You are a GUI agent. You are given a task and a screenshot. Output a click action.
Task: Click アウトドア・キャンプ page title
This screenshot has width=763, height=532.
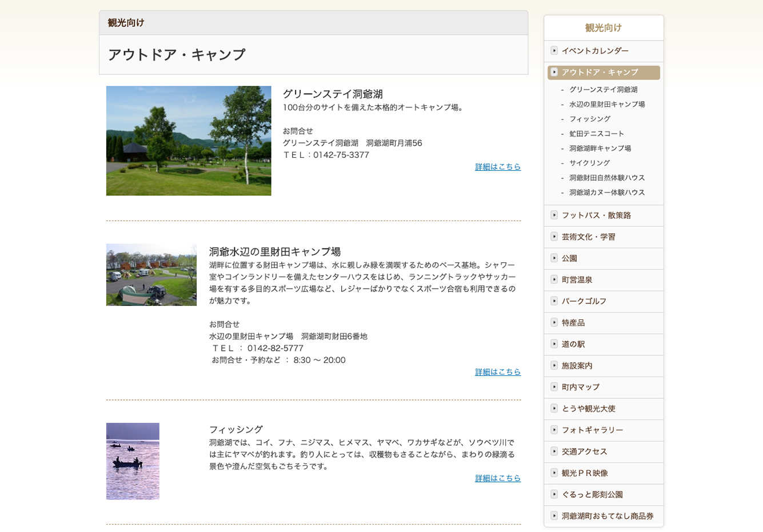(x=177, y=55)
